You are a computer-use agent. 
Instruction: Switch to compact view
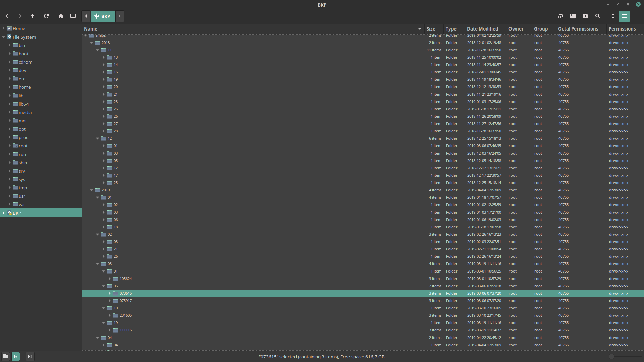coord(636,16)
